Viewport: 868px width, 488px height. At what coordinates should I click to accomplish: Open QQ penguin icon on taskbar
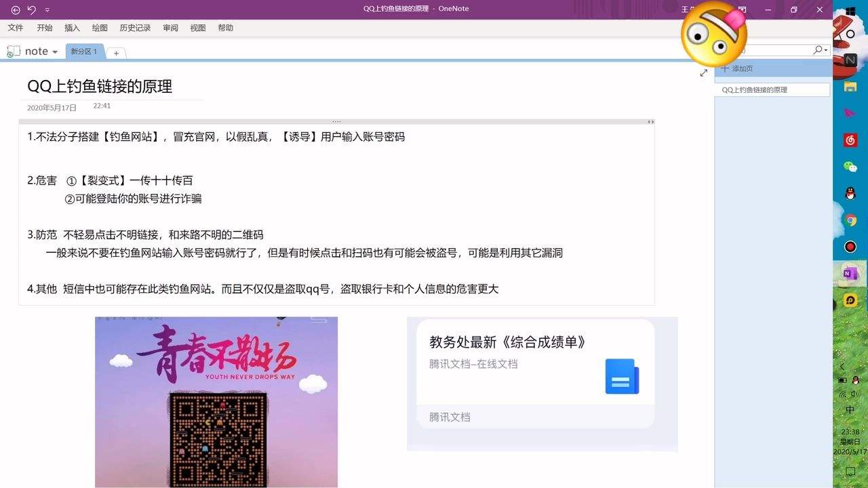coord(850,193)
